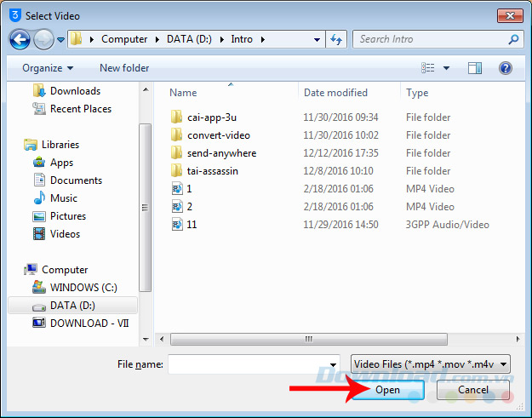Select Libraries in the navigation pane

[x=60, y=145]
